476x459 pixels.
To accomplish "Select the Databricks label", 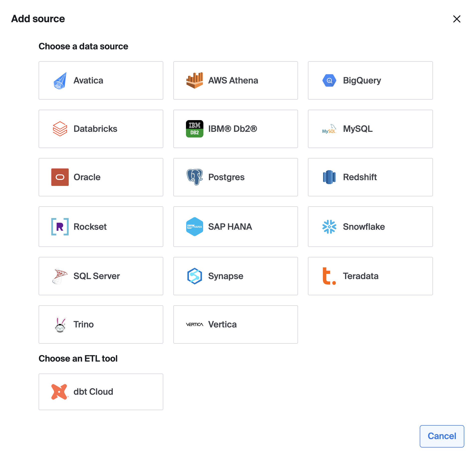I will click(95, 129).
